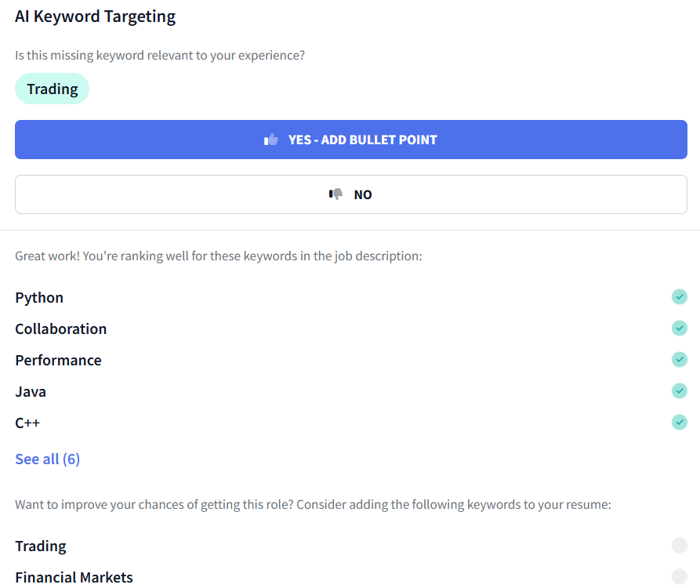Select the Financial Markets keyword text
Viewport: 700px width, 588px height.
point(74,577)
